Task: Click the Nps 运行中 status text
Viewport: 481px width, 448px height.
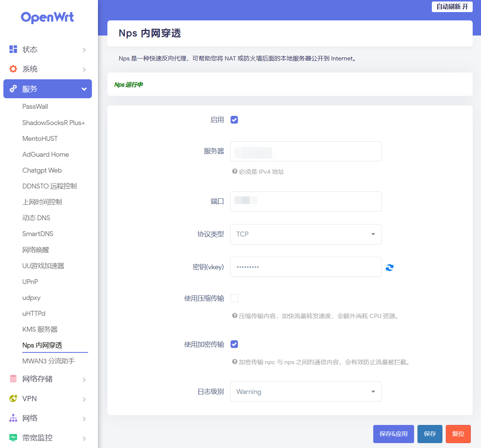Action: click(x=129, y=85)
